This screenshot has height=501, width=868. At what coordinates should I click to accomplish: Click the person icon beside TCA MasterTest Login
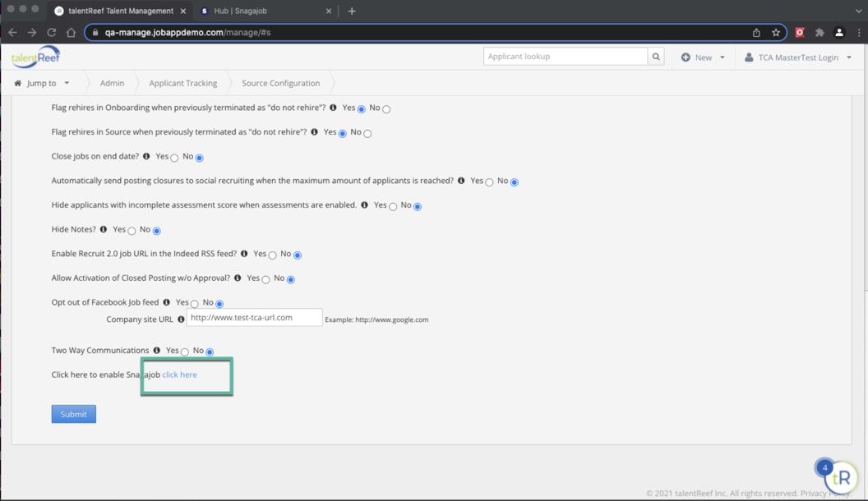[x=746, y=57]
